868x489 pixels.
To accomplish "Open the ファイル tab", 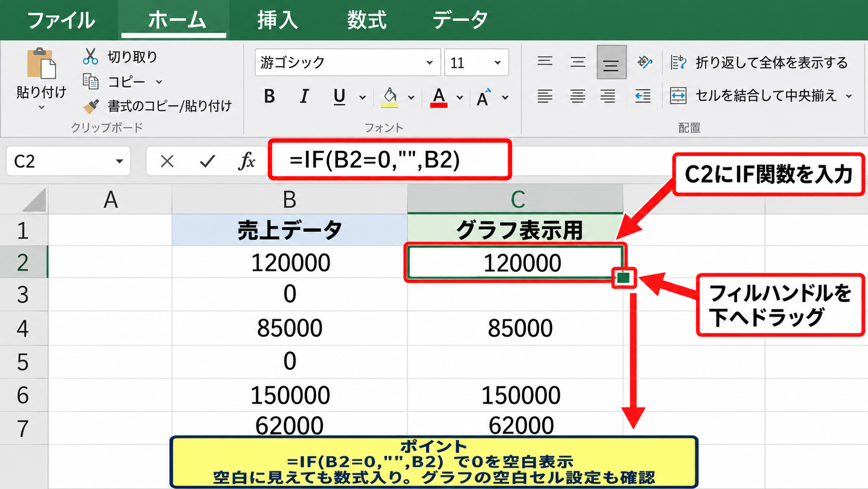I will click(61, 20).
